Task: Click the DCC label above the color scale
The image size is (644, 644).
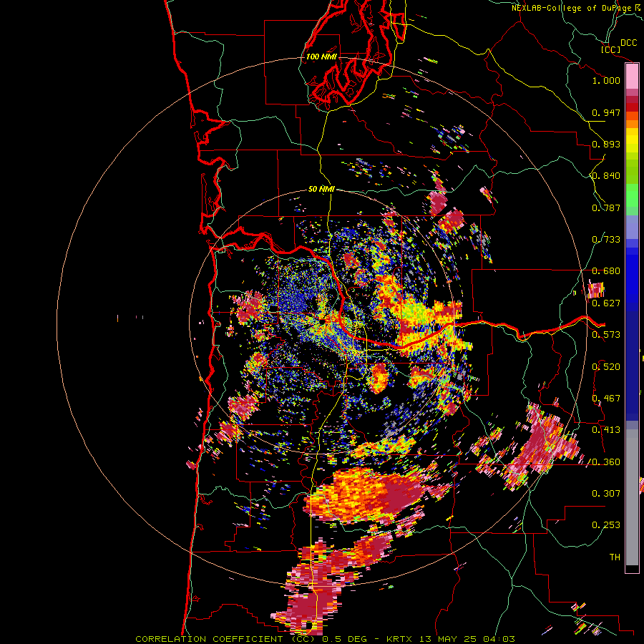Action: point(628,43)
